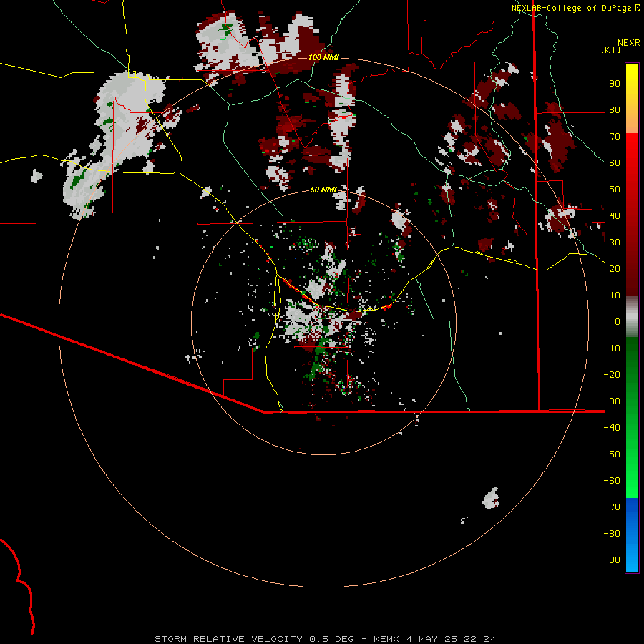This screenshot has width=644, height=644.
Task: Click the 100 NMI range ring label
Action: point(323,57)
